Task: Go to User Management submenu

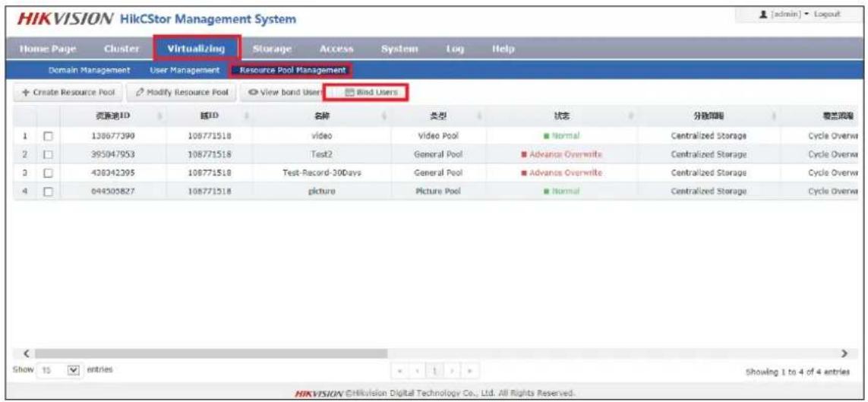Action: click(185, 71)
